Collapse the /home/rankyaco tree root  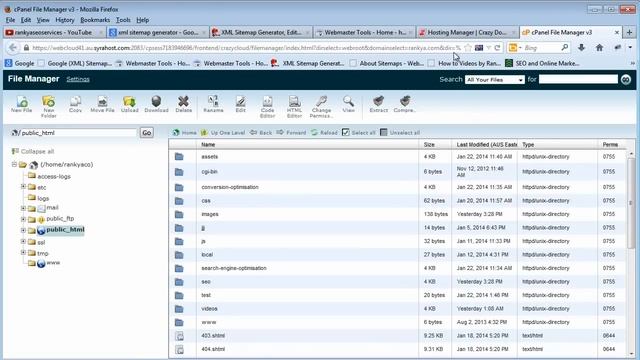pos(14,164)
